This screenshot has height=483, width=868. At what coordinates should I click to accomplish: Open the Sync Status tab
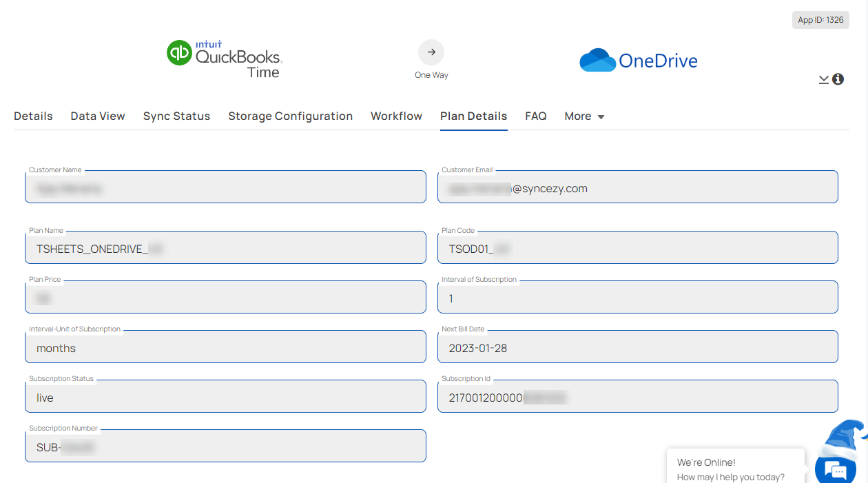(x=176, y=116)
